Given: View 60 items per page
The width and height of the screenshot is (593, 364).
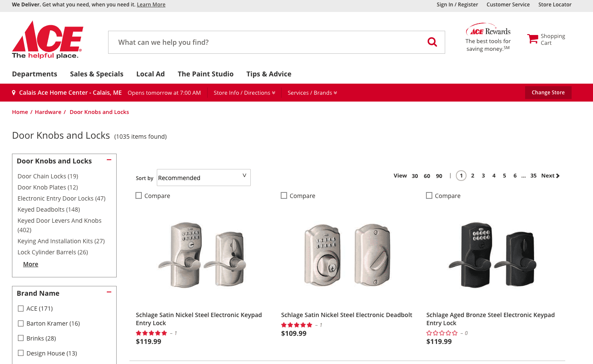Looking at the screenshot, I should point(427,176).
